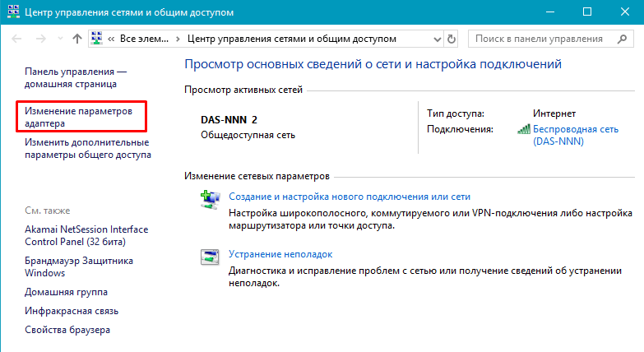Click the 'Поиск в панели управления' search field
The height and width of the screenshot is (352, 644).
tap(543, 39)
